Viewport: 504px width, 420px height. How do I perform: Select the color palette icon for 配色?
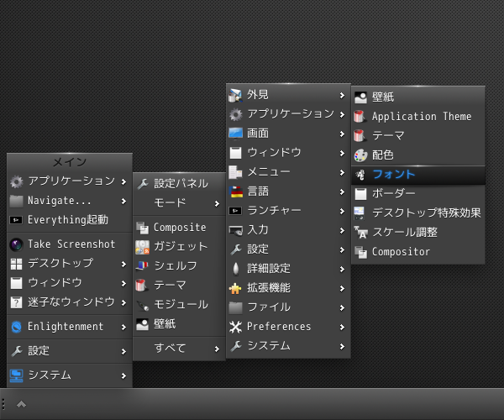click(360, 155)
